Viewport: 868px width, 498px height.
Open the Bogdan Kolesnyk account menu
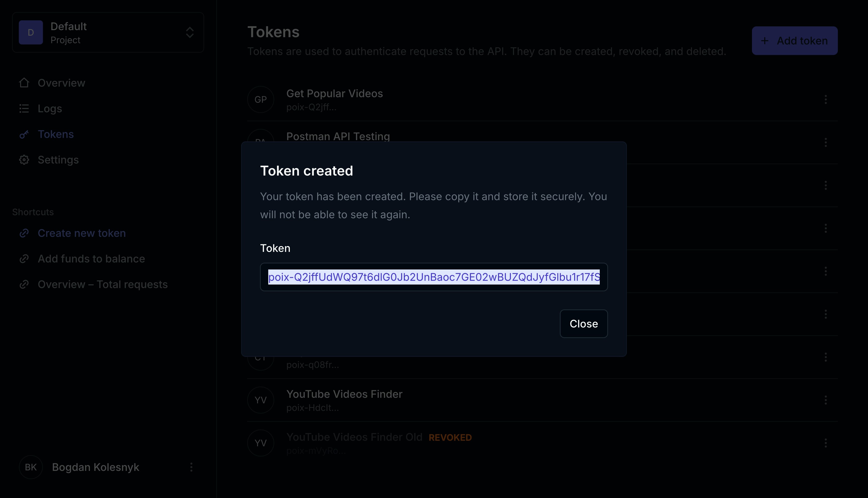[x=191, y=467]
